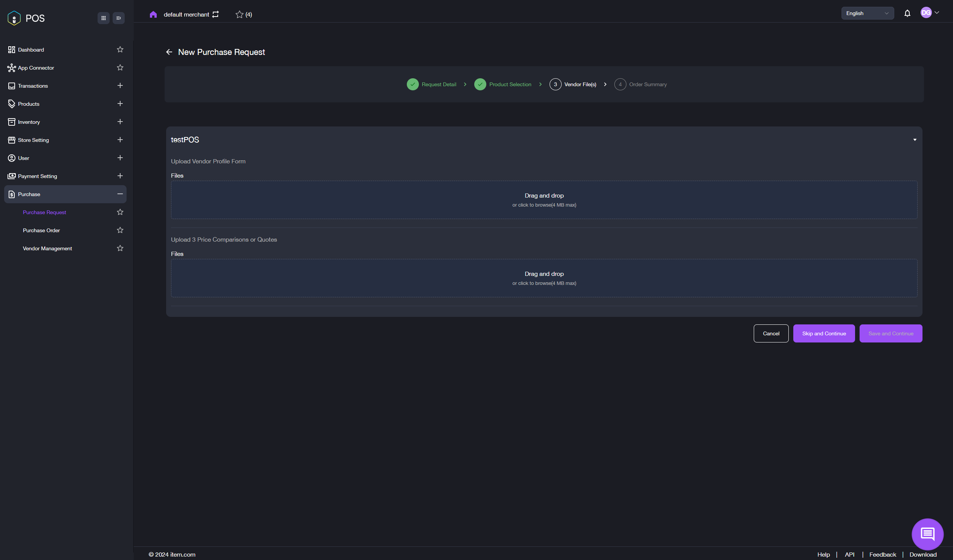Viewport: 953px width, 560px height.
Task: Expand the Inventory menu
Action: [x=120, y=122]
